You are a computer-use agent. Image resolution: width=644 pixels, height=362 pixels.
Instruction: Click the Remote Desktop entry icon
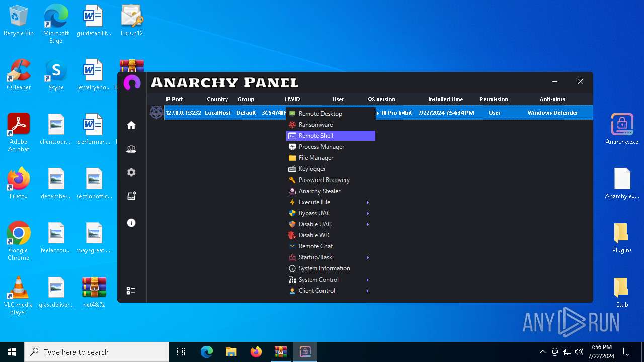[x=292, y=114]
